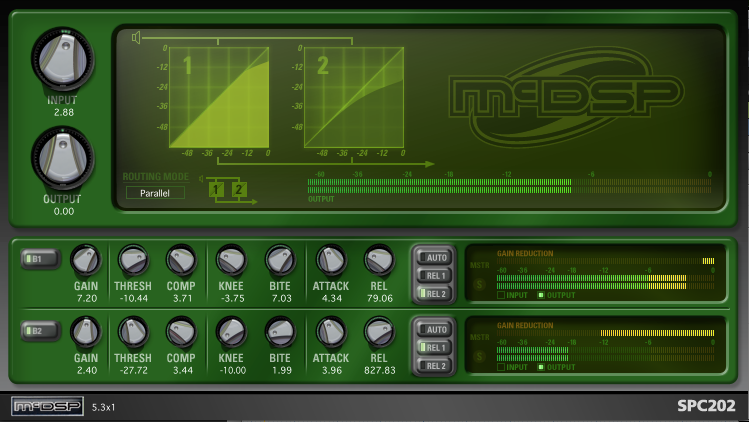Click the B1 KNEE knob
Viewport: 749px width, 422px height.
click(x=231, y=261)
